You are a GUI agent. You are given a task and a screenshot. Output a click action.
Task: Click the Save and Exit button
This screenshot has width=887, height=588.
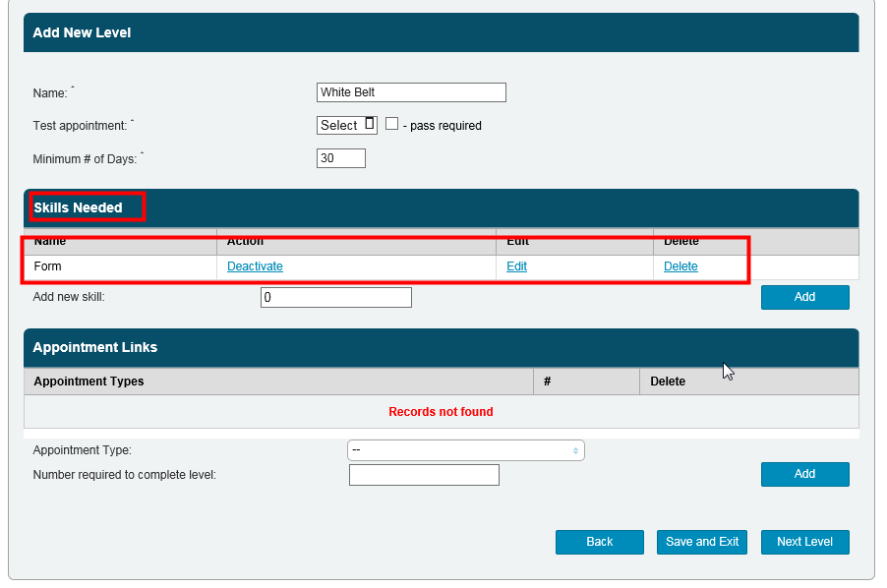702,542
